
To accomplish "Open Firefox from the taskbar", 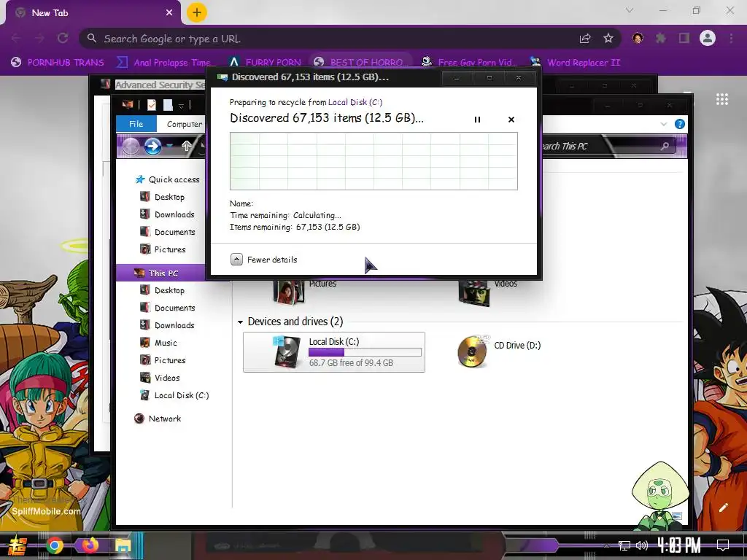I will 90,545.
